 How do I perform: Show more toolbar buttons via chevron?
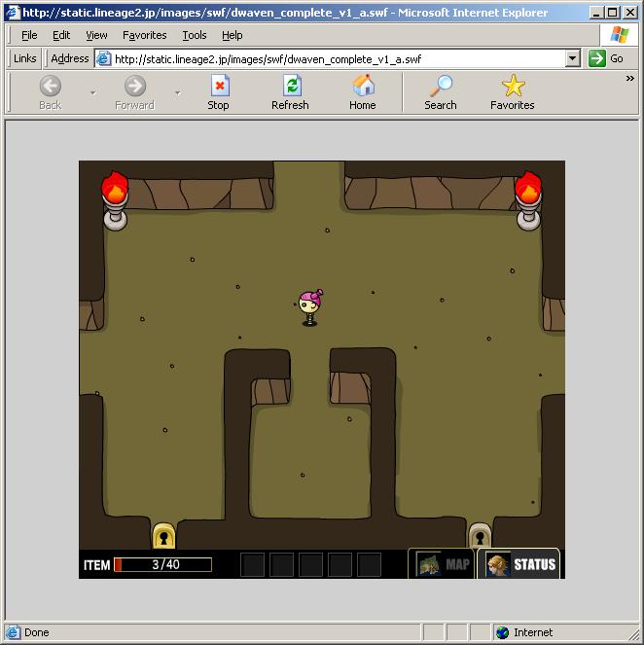[630, 79]
